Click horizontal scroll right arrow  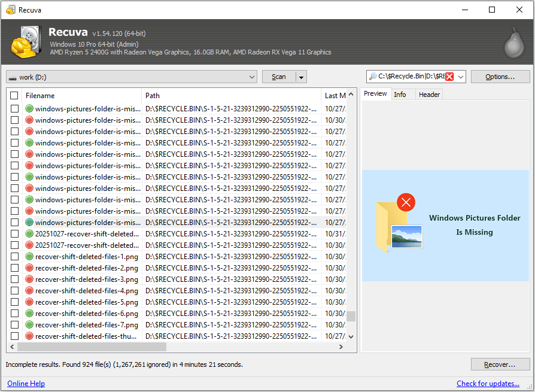[x=341, y=347]
